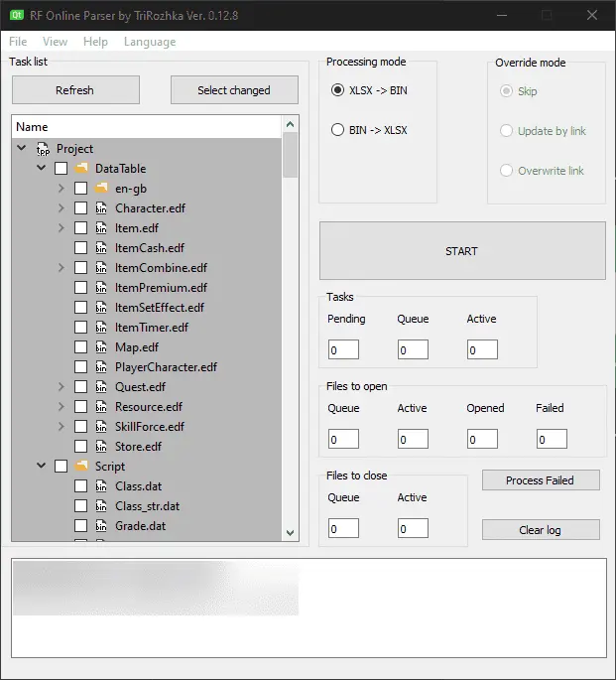Image resolution: width=616 pixels, height=680 pixels.
Task: Click the Class_str.dat bin file icon
Action: coord(101,506)
